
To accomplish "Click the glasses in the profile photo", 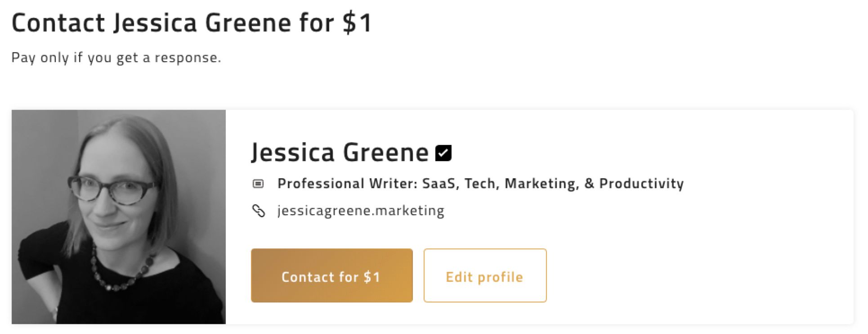I will click(x=112, y=189).
